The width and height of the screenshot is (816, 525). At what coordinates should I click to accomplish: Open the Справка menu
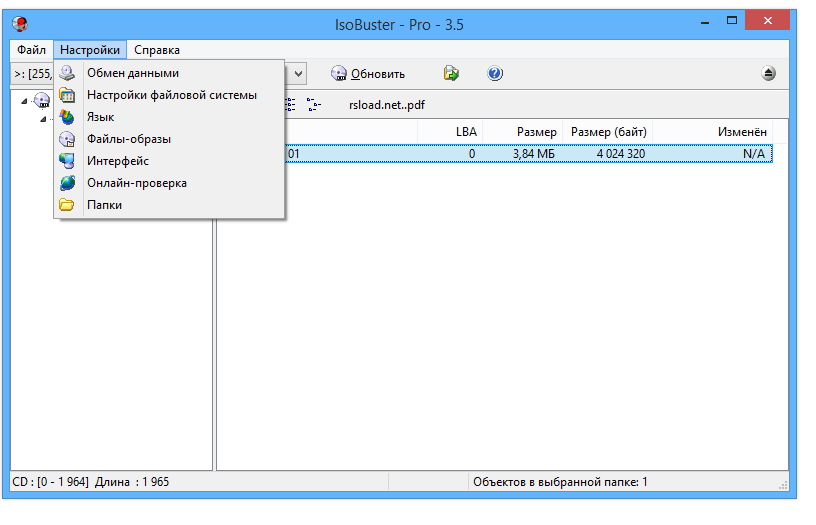157,50
